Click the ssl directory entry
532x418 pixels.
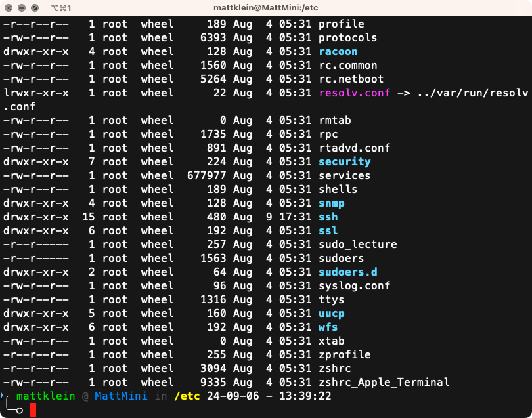pyautogui.click(x=327, y=230)
